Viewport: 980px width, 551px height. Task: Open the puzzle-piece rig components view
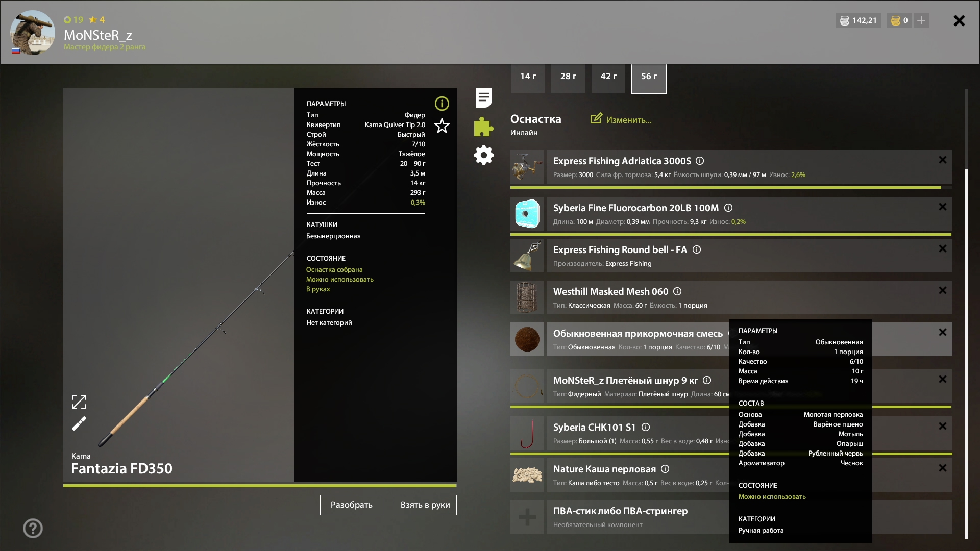coord(483,127)
